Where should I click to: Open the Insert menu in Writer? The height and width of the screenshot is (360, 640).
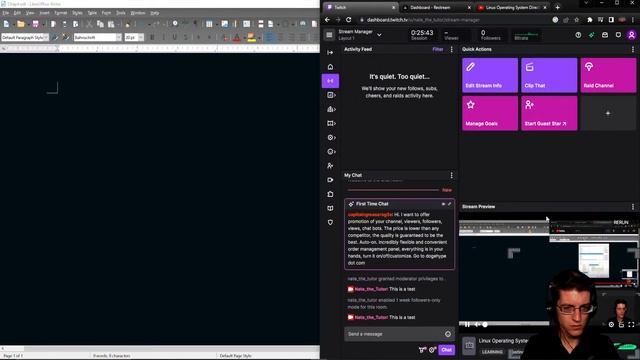(44, 13)
